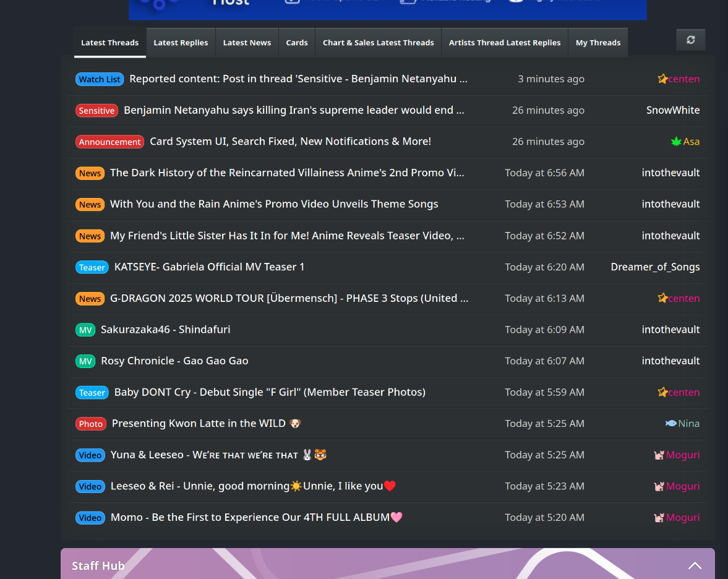
Task: Open Moguri's profile on Momo thread row
Action: 682,517
